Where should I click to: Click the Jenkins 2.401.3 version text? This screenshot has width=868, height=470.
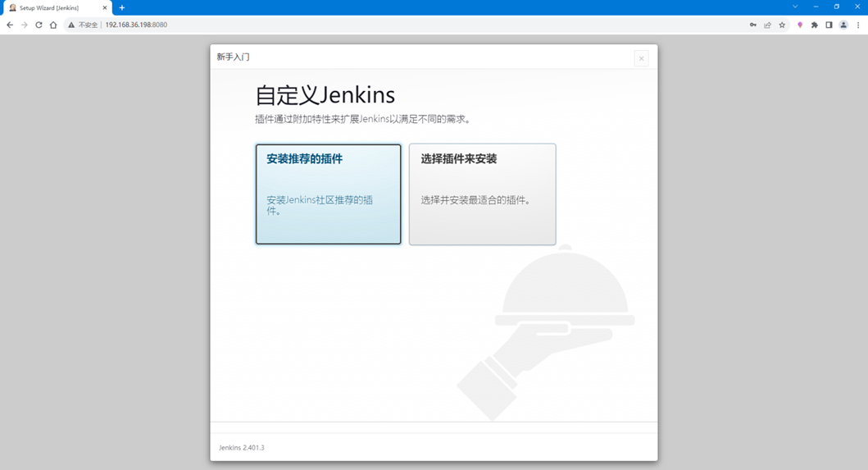tap(241, 448)
